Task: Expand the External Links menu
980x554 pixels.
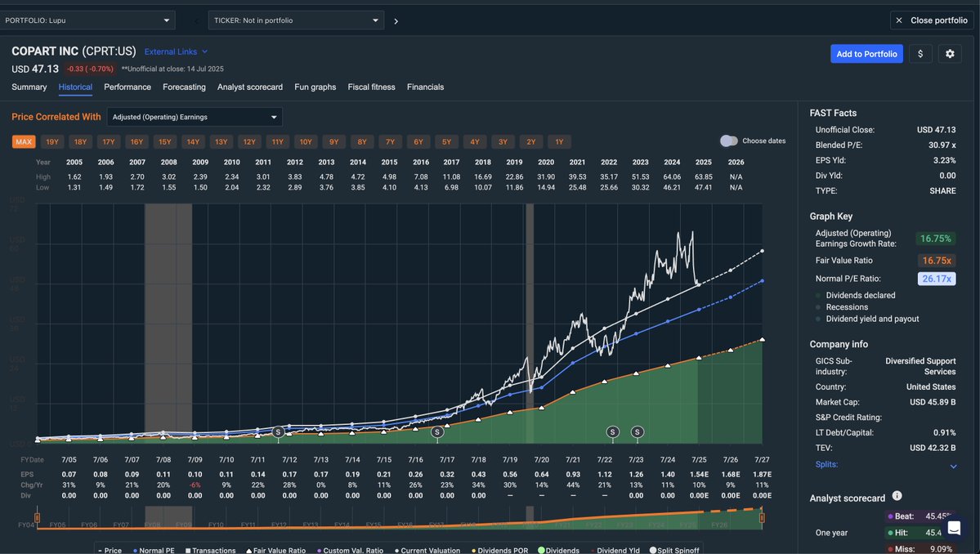Action: click(x=176, y=51)
